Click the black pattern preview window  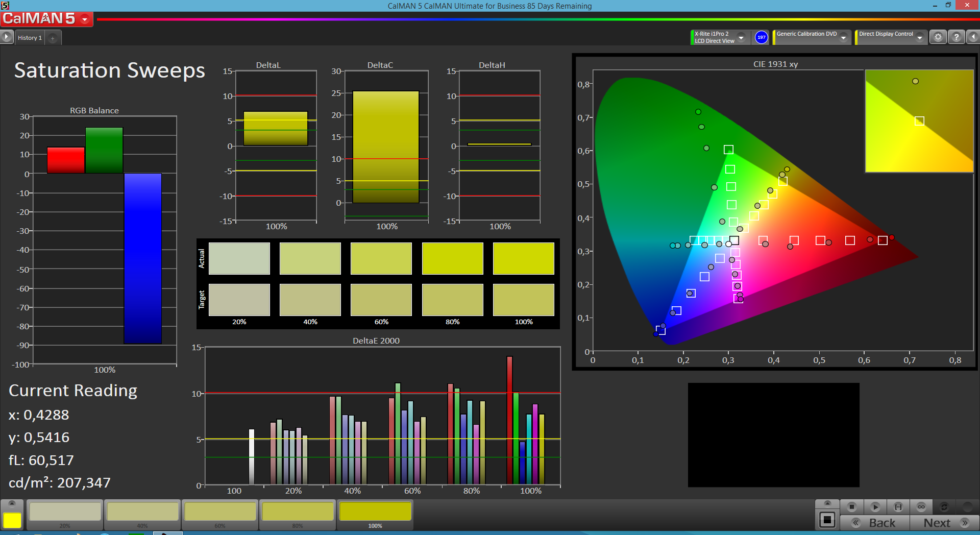coord(773,435)
